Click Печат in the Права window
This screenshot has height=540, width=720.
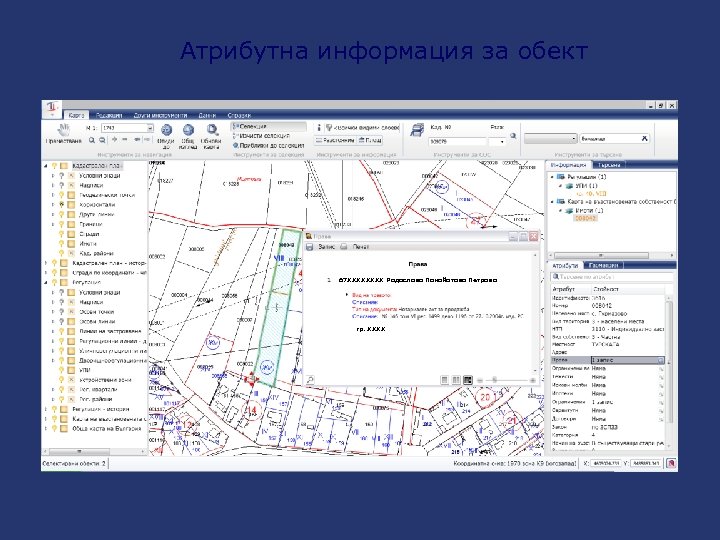(361, 247)
